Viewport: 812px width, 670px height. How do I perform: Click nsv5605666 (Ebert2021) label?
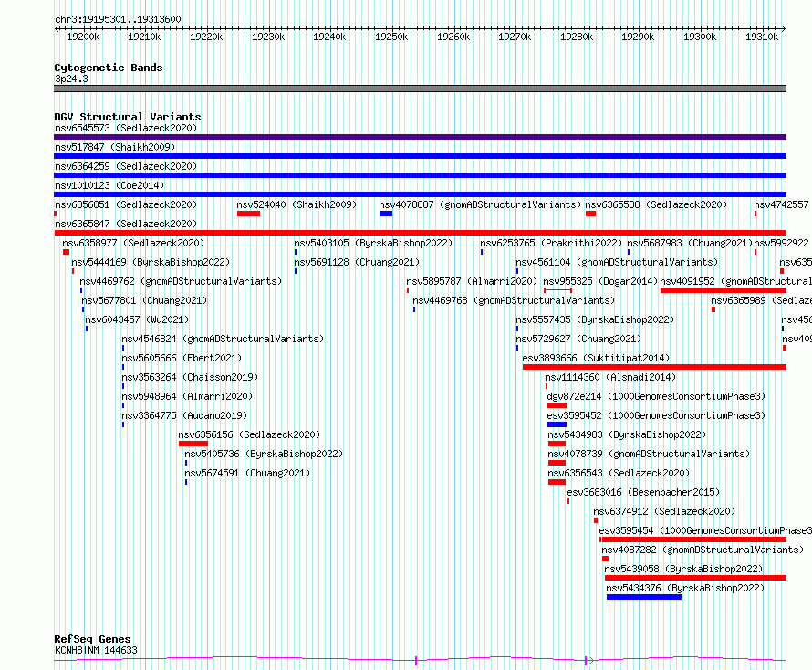coord(182,358)
